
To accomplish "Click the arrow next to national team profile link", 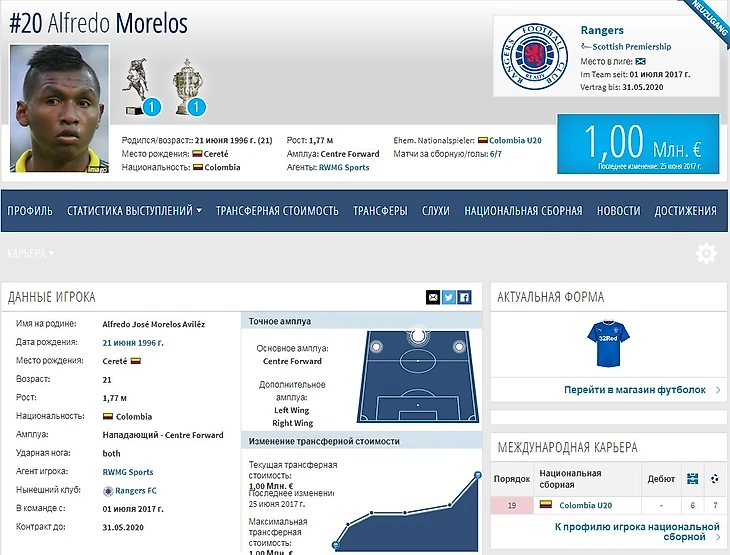I will (717, 537).
